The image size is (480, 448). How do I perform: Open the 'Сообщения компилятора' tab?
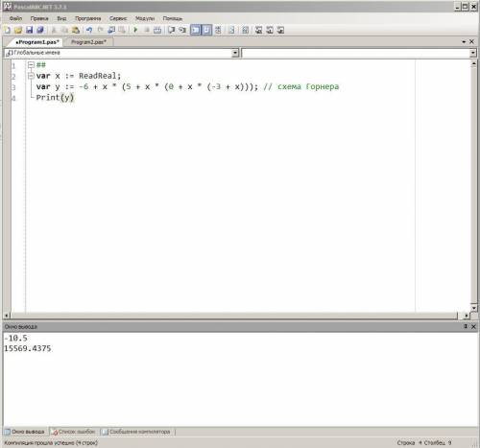pyautogui.click(x=136, y=432)
